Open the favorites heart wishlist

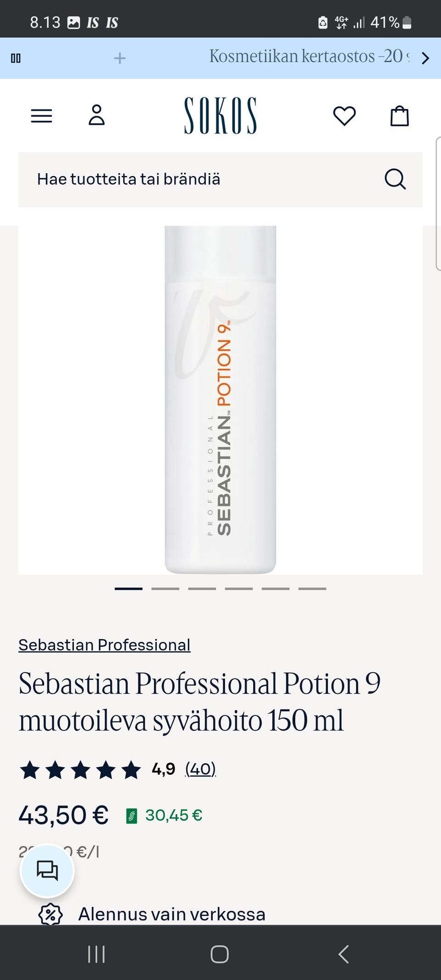[x=345, y=116]
